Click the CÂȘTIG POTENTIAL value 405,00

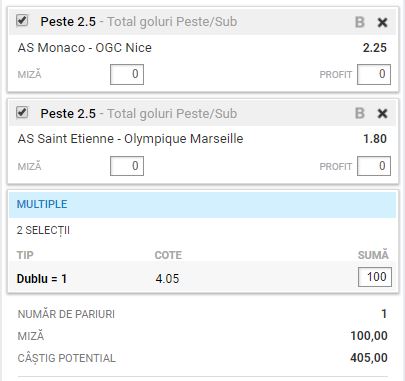coord(369,358)
